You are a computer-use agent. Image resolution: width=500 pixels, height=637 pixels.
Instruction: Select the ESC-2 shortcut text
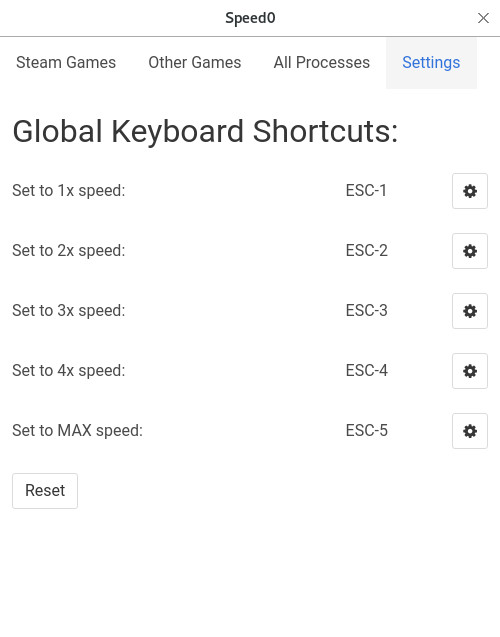point(366,251)
